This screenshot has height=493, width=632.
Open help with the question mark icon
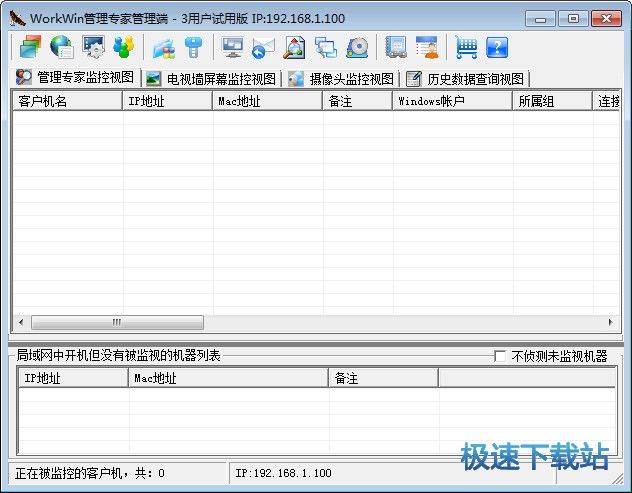(497, 46)
